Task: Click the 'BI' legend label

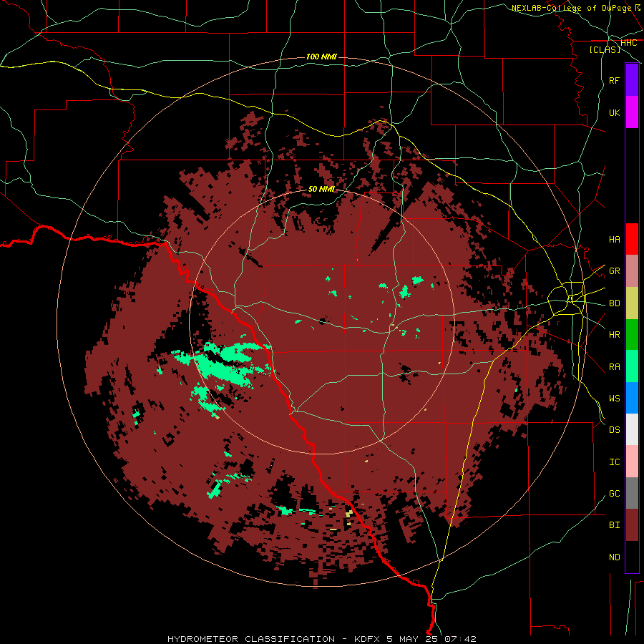Action: click(x=614, y=525)
